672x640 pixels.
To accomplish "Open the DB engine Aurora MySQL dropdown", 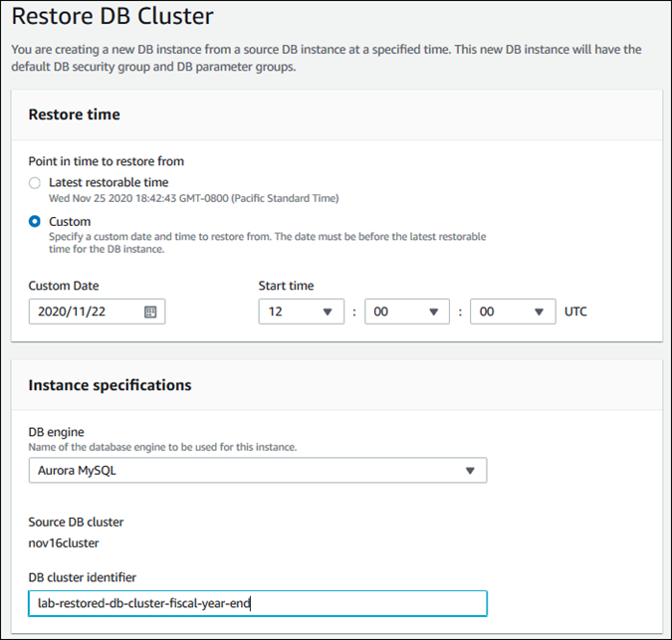I will [x=257, y=471].
